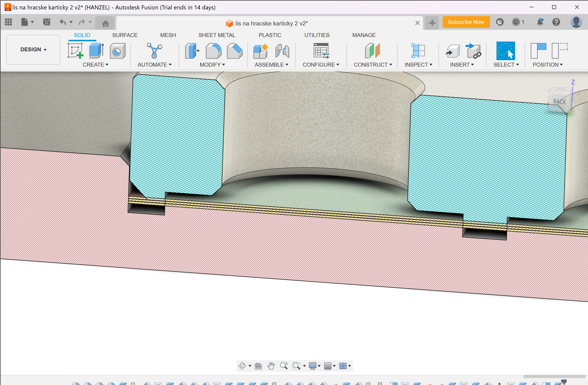Open the CREATE dropdown menu
Screen dimensions: 588x385
click(x=95, y=65)
